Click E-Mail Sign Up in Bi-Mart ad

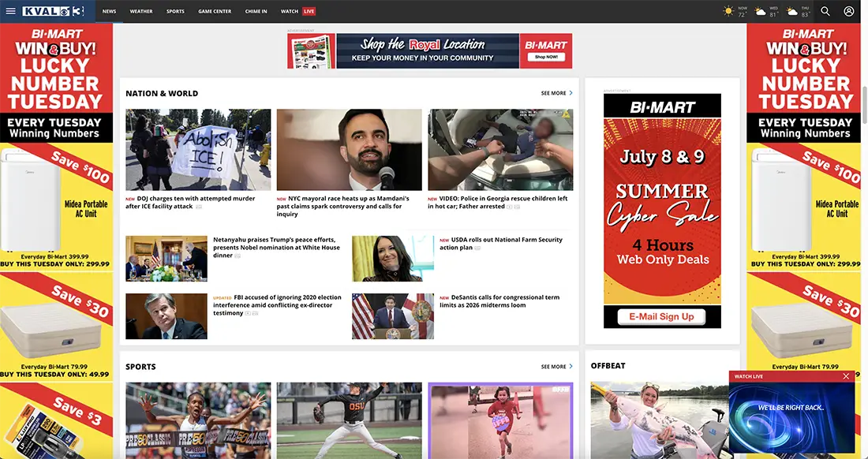661,317
